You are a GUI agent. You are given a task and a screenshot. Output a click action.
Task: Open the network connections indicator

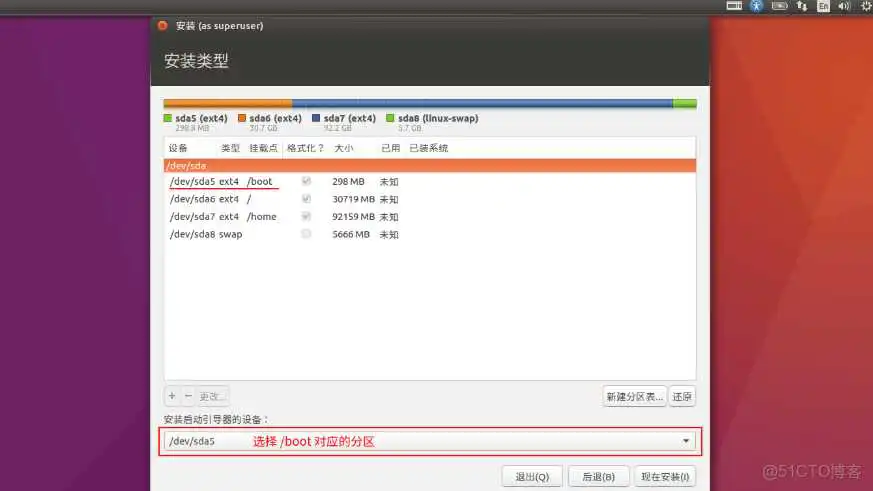point(802,6)
